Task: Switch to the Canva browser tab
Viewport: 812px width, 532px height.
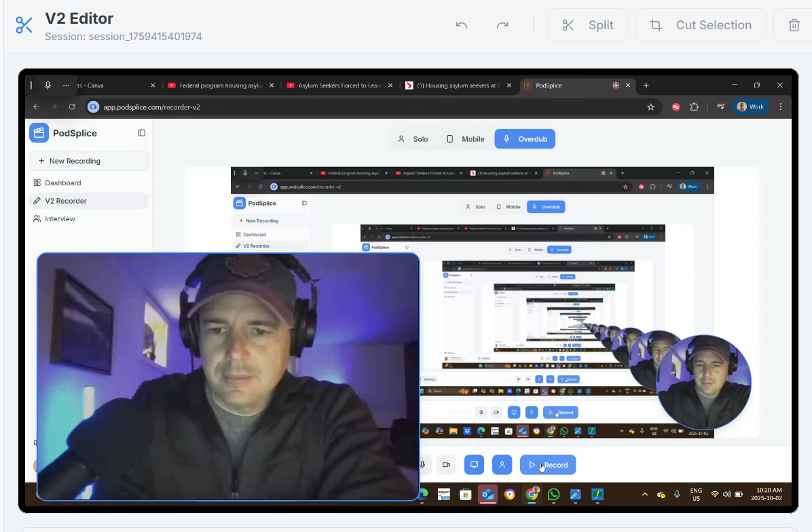Action: pyautogui.click(x=109, y=85)
